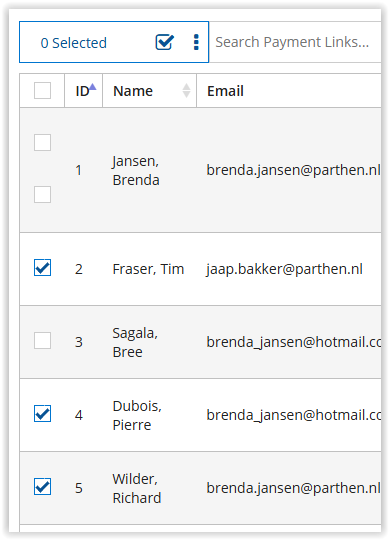Click the Name column sort arrows
The height and width of the screenshot is (540, 389).
[x=186, y=91]
